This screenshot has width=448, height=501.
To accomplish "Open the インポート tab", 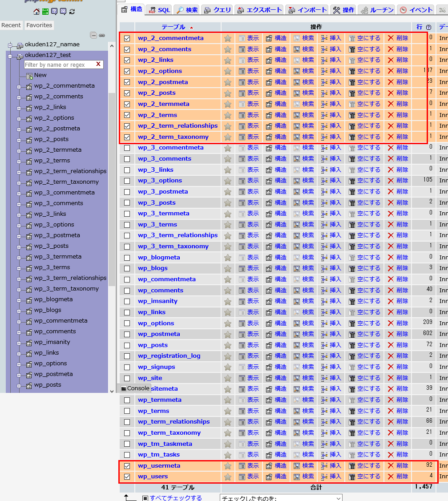I will [x=307, y=10].
